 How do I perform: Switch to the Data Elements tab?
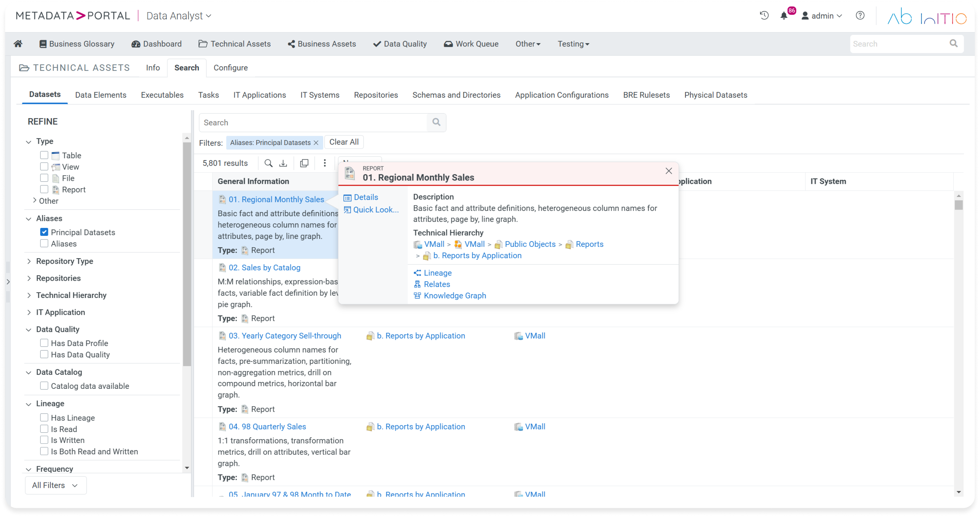[x=100, y=95]
